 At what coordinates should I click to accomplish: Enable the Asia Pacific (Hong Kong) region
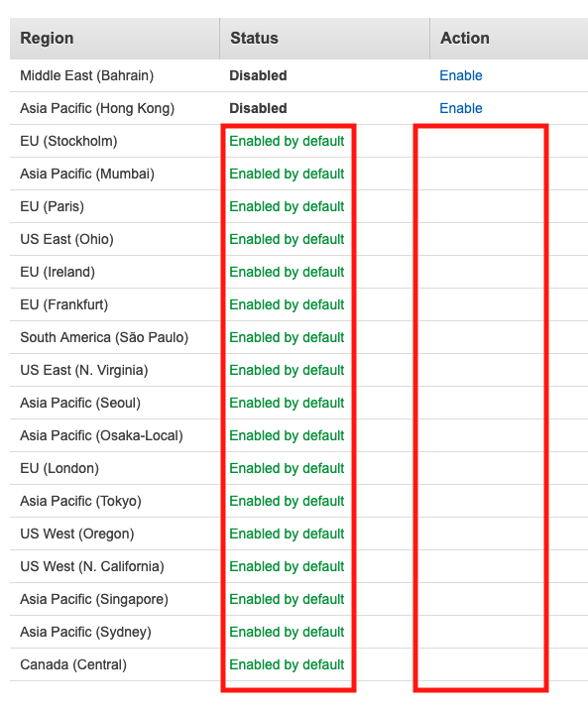[x=460, y=108]
